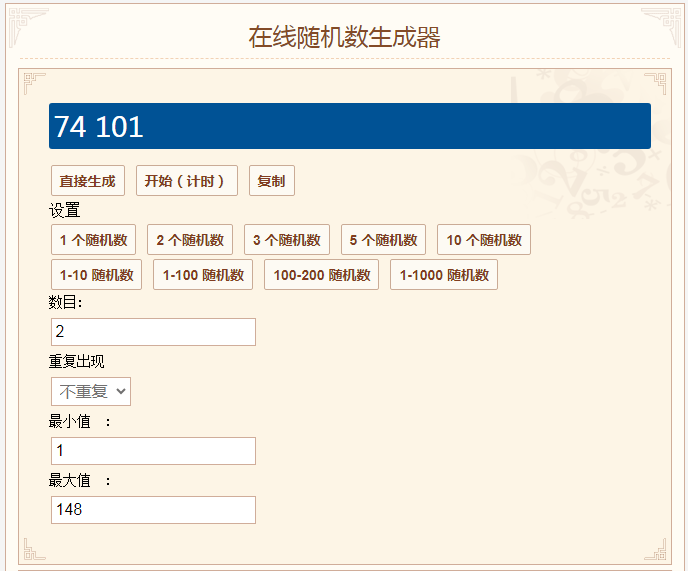
Task: Apply the 1-100 随机数 range preset
Action: click(x=203, y=275)
